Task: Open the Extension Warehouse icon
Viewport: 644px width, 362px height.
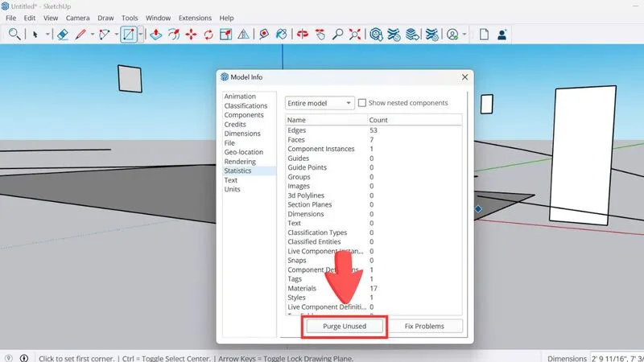Action: pos(394,35)
